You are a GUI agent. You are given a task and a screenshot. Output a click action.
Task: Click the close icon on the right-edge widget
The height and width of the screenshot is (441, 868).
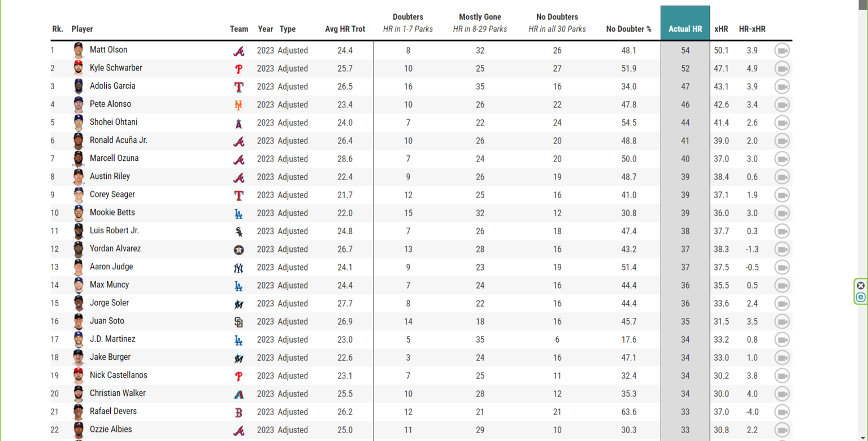point(861,285)
